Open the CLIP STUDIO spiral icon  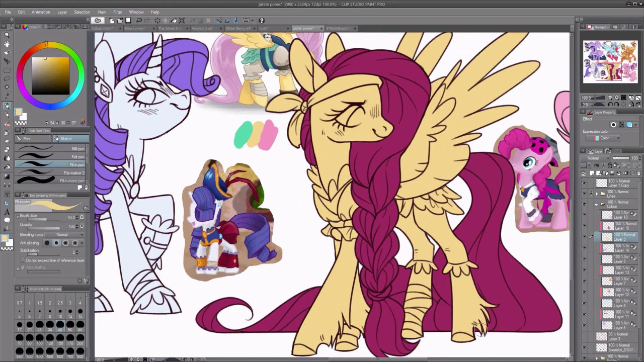point(98,21)
